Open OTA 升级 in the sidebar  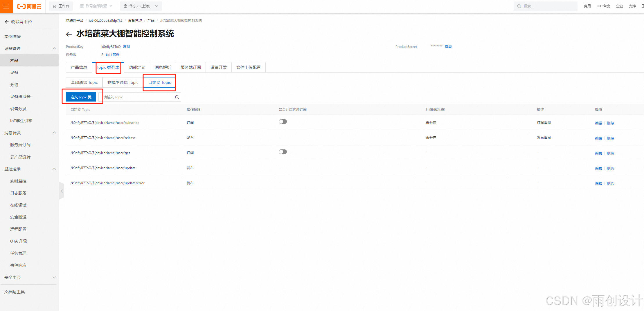19,241
